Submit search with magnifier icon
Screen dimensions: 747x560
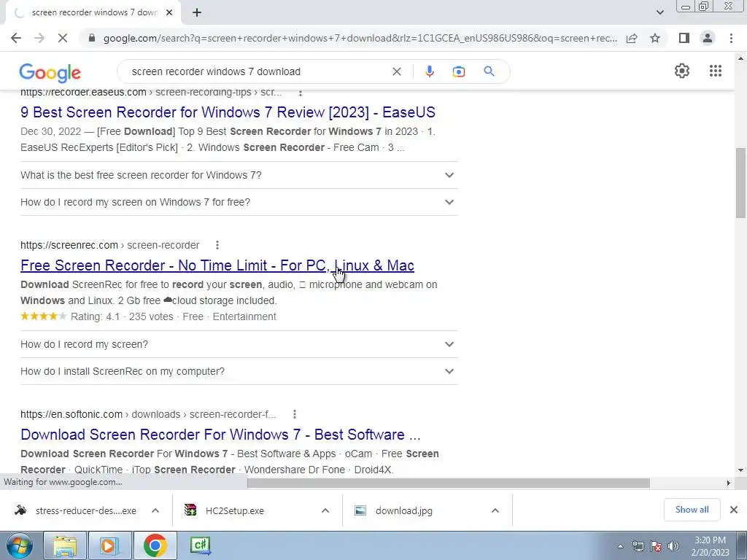[x=489, y=71]
